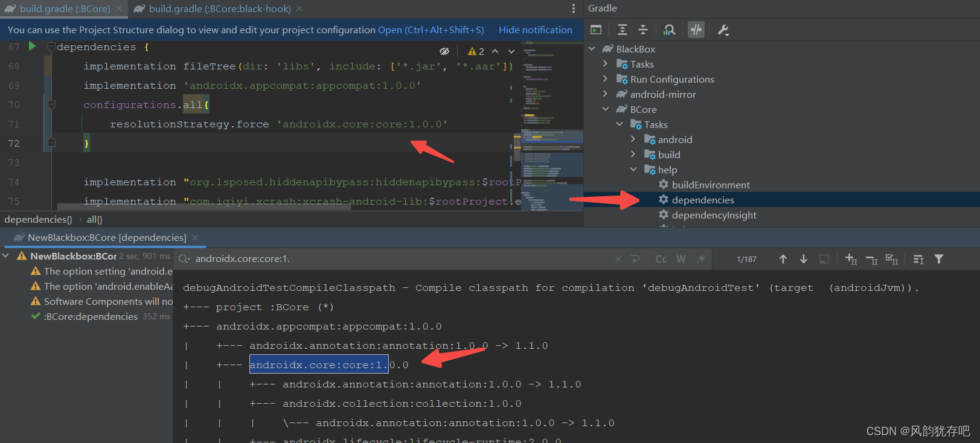980x443 pixels.
Task: Expand all nodes in Gradle tool window
Action: 623,30
